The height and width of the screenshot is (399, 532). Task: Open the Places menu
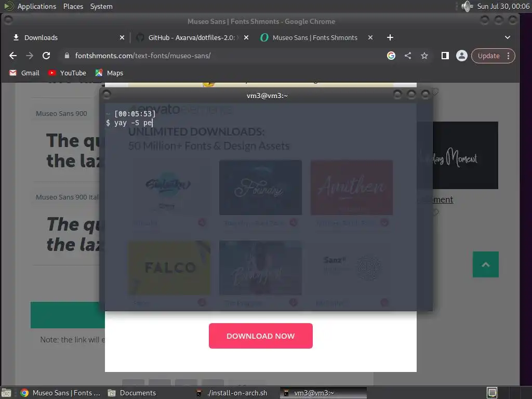click(73, 6)
